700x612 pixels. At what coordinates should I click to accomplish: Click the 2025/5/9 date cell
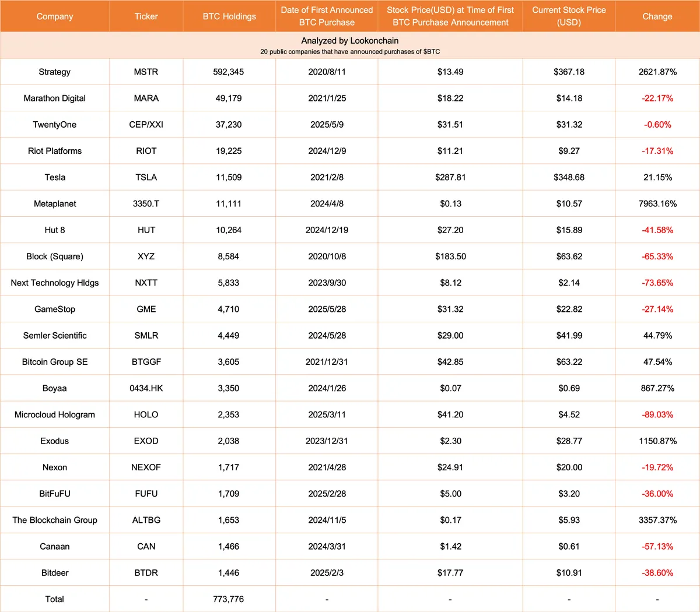coord(327,125)
